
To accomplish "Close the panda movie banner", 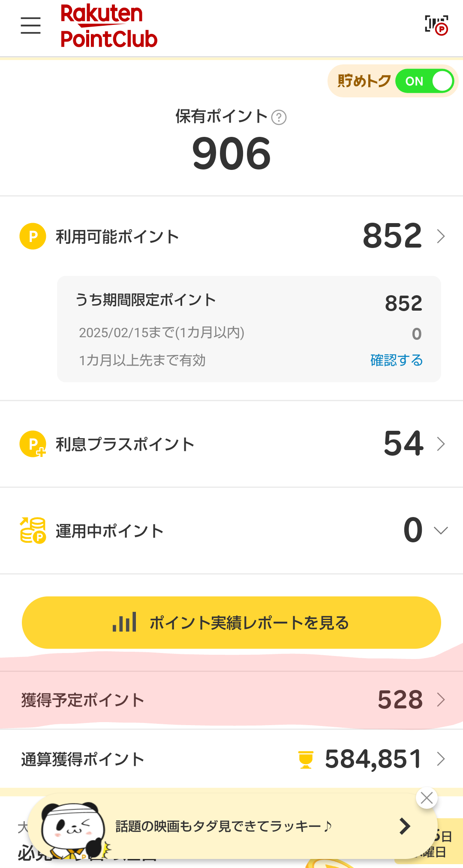I will click(x=427, y=798).
